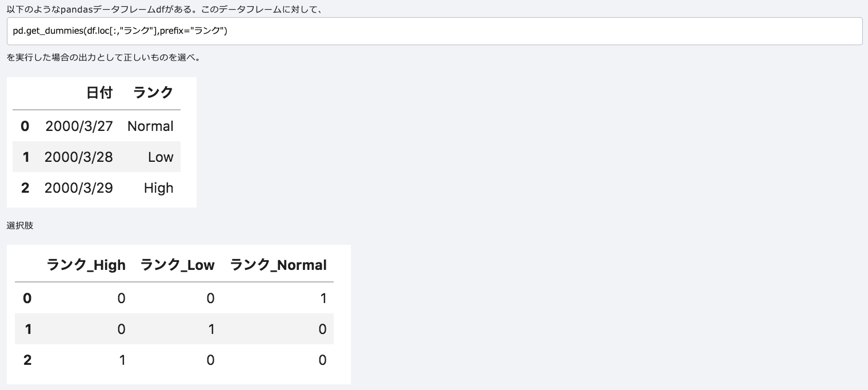The image size is (868, 390).
Task: Click the 日付 column header
Action: tap(99, 93)
